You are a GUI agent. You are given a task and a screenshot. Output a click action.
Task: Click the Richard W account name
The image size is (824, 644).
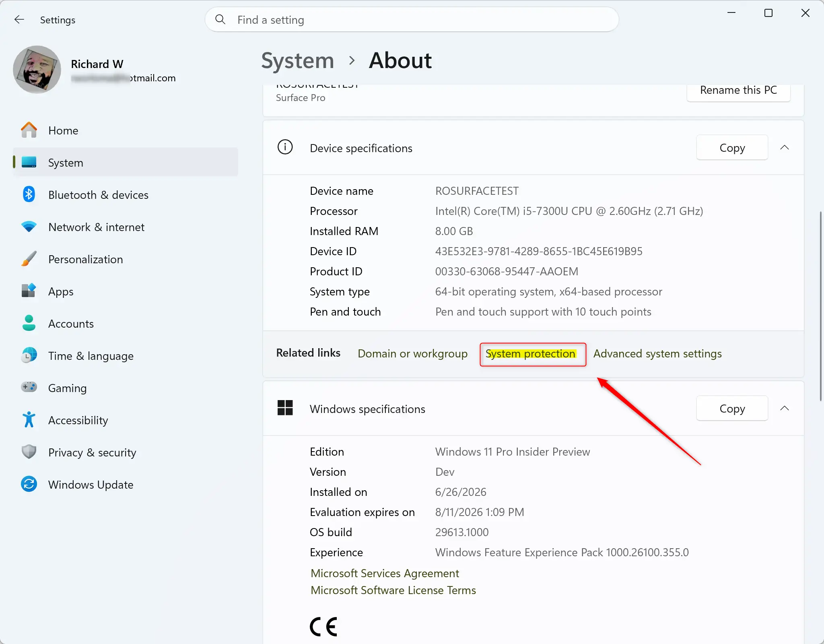(97, 64)
